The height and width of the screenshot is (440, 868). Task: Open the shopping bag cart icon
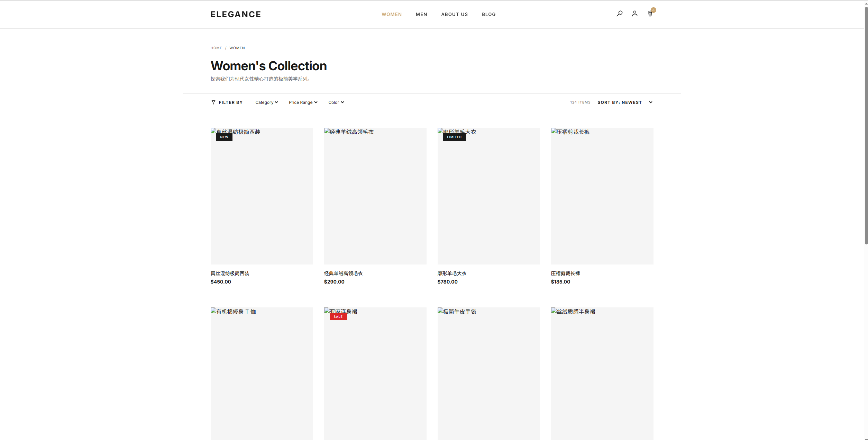(650, 14)
